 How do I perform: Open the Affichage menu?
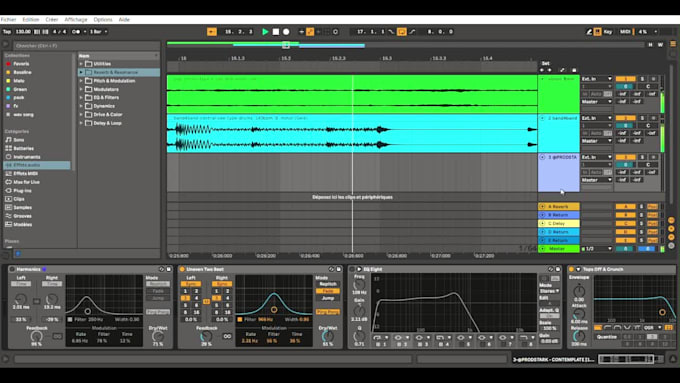[x=76, y=20]
